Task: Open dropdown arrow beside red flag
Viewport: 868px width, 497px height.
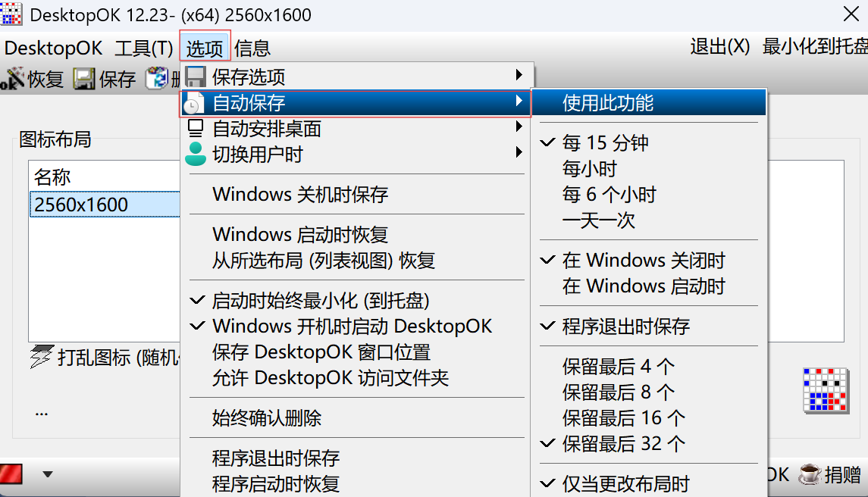Action: tap(48, 474)
